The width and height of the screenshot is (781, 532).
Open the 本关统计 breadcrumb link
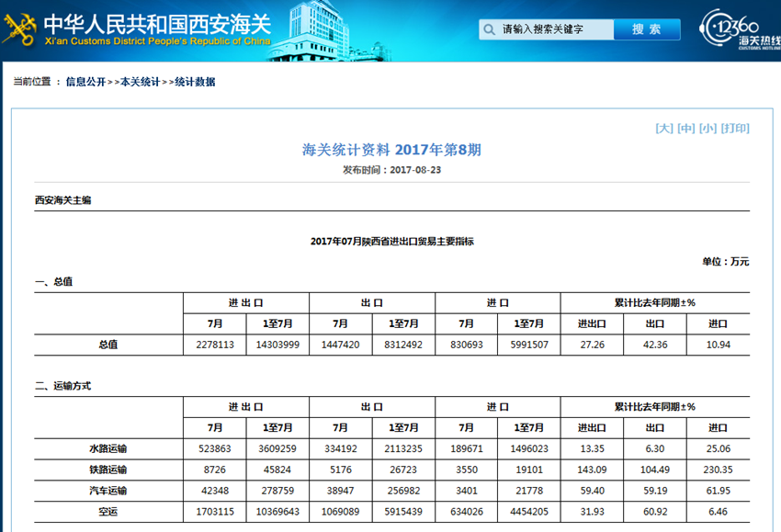[x=140, y=82]
